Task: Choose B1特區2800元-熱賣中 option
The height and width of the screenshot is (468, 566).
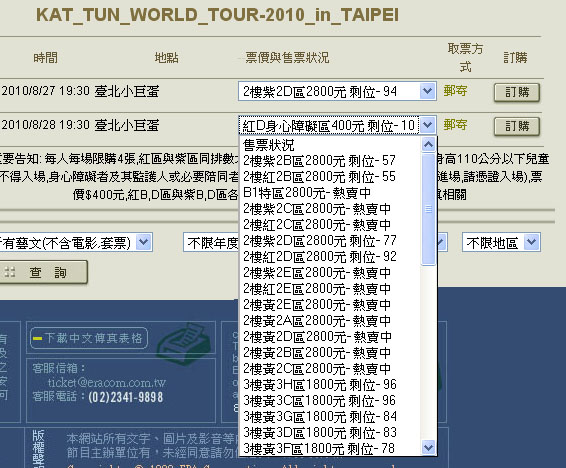Action: coord(330,193)
